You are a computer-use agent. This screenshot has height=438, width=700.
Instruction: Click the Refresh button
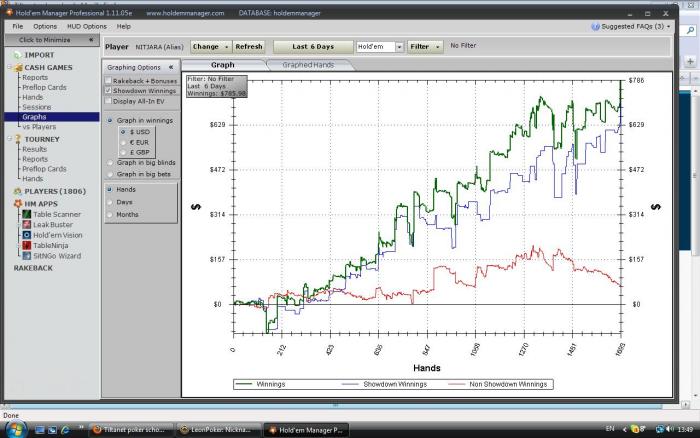(249, 46)
